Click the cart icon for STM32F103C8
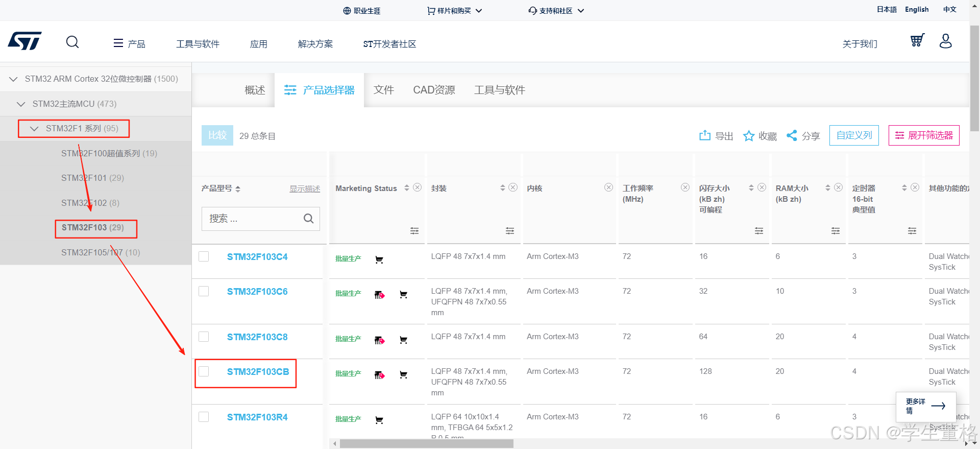This screenshot has height=449, width=980. (x=403, y=340)
